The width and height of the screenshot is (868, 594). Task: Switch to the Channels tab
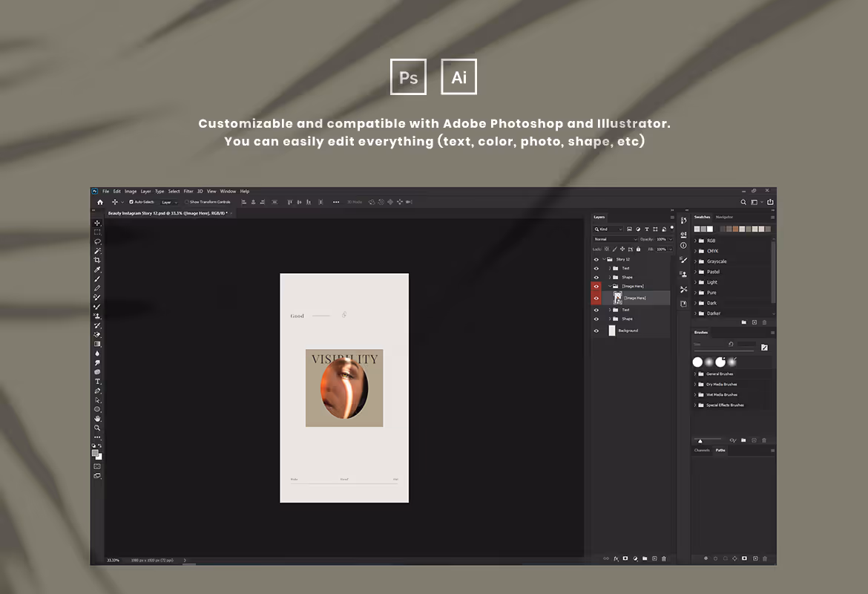point(702,451)
